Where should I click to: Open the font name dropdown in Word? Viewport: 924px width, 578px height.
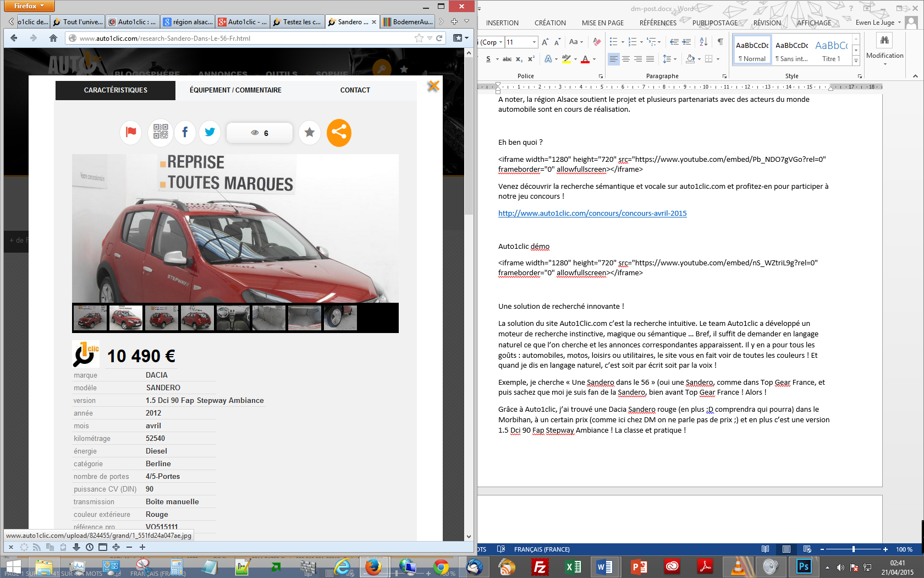(x=501, y=42)
